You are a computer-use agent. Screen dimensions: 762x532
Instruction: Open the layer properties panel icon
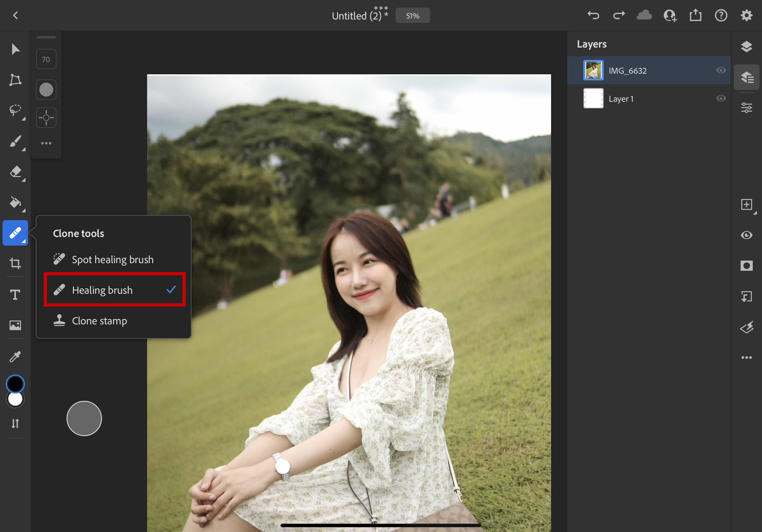click(746, 108)
